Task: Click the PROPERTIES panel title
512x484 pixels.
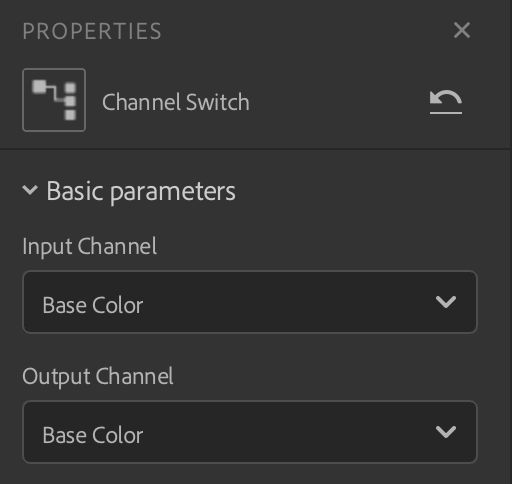Action: (x=92, y=31)
